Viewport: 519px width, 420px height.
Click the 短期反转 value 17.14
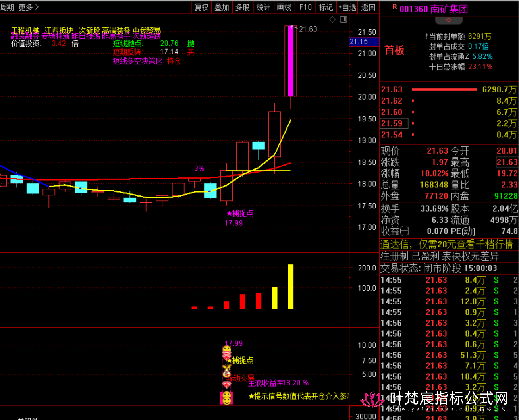pyautogui.click(x=169, y=52)
